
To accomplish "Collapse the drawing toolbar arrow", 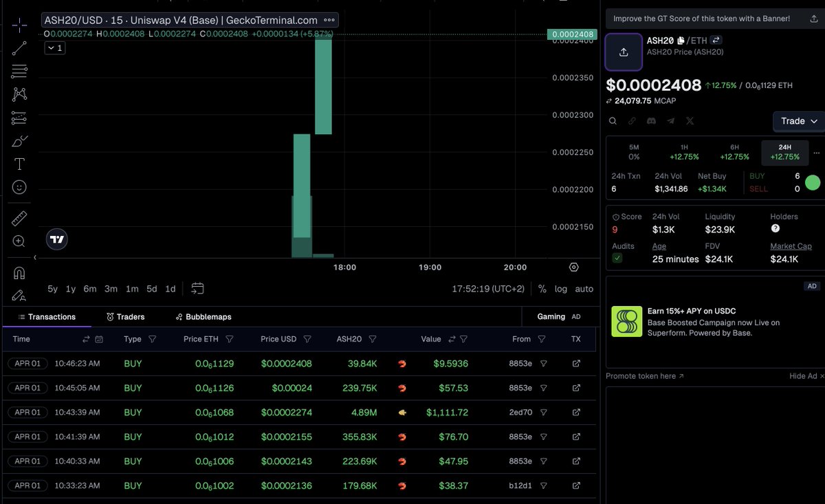I will click(35, 257).
